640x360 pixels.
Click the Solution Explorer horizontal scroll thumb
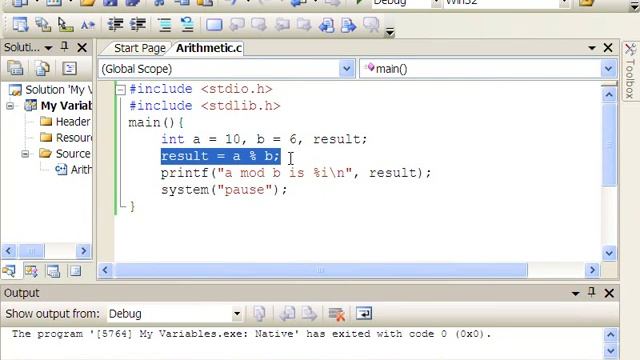point(31,251)
